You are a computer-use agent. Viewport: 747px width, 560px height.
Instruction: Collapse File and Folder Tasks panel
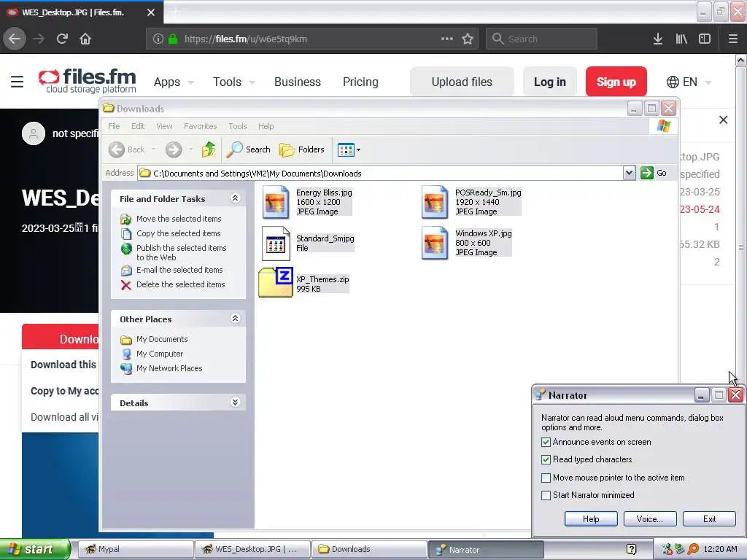[235, 198]
